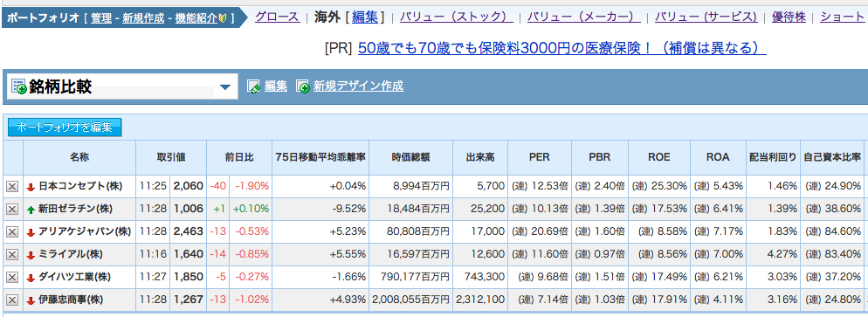Switch to バリュー（サービス） portfolio tab

click(x=706, y=17)
